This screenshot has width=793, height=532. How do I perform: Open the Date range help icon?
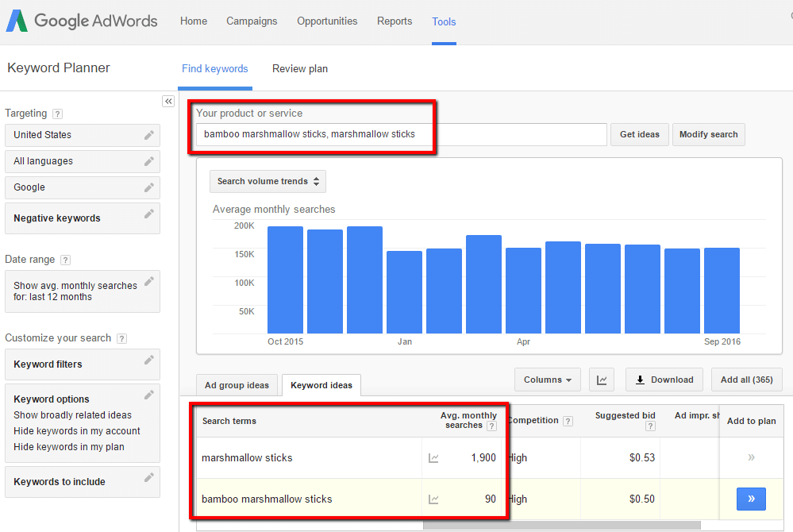coord(65,260)
